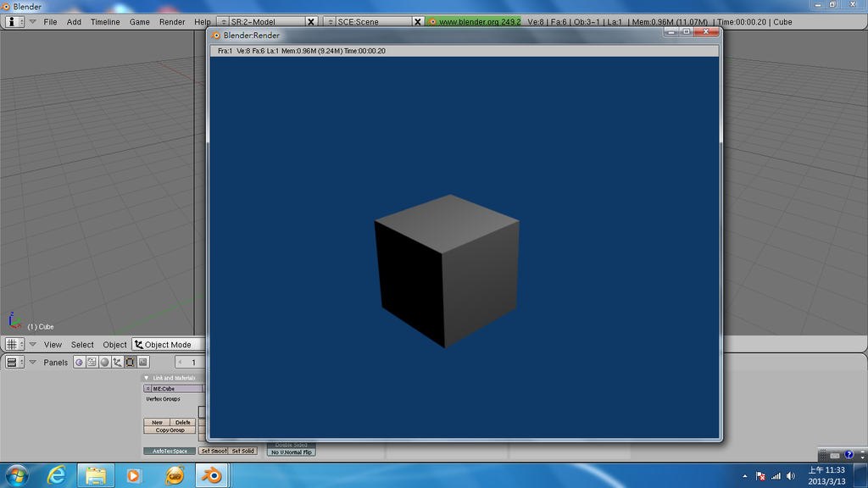Switch to the Shading sphere icon
The image size is (868, 488).
point(104,363)
